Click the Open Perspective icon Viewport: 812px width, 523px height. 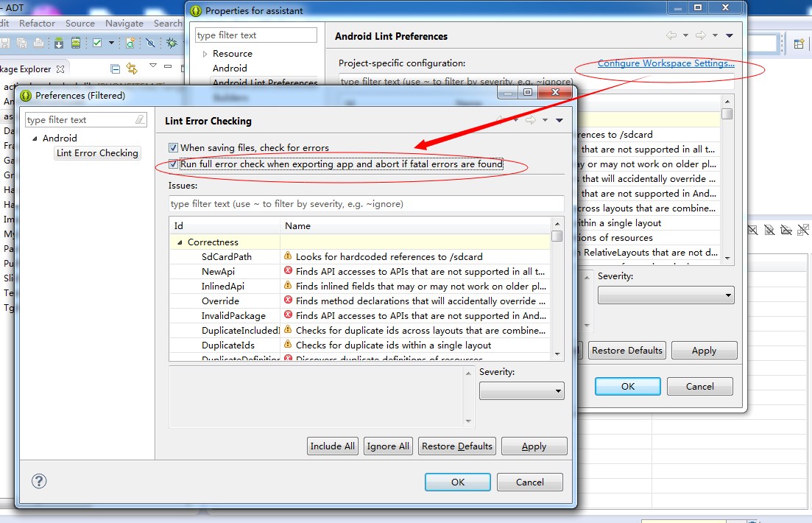click(799, 44)
